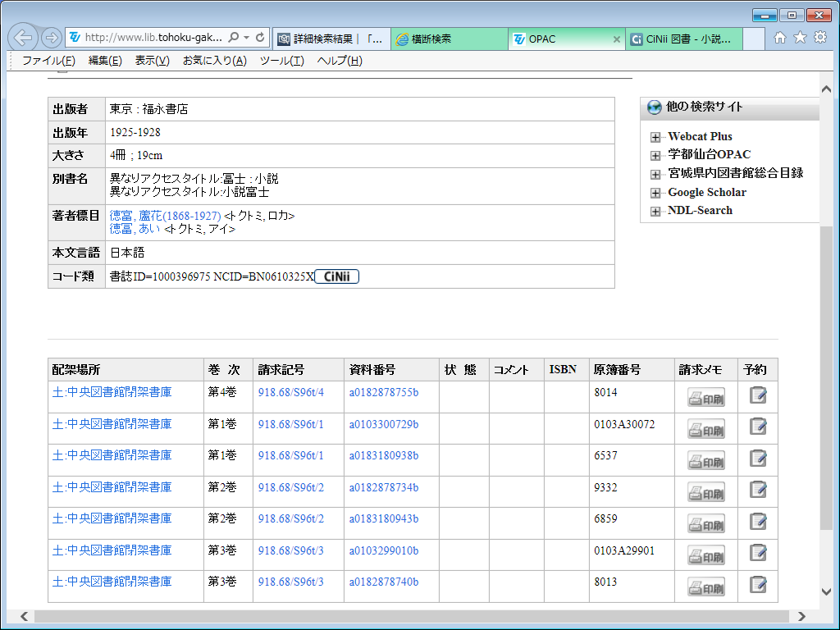Open author link 徳富, あい
Screen dimensions: 840x630
[x=135, y=229]
